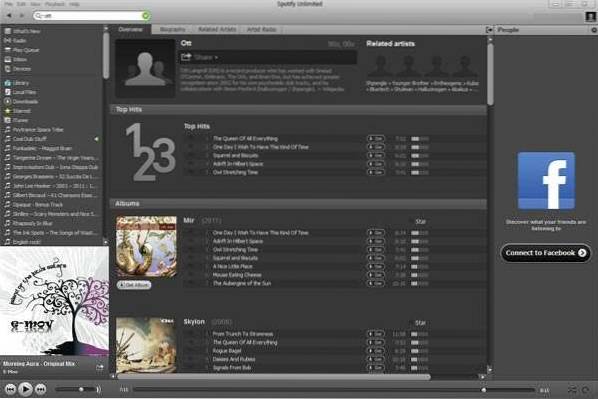This screenshot has height=399, width=598.
Task: Select Adrift In Hilbert Space in Top Hits
Action: pos(238,164)
